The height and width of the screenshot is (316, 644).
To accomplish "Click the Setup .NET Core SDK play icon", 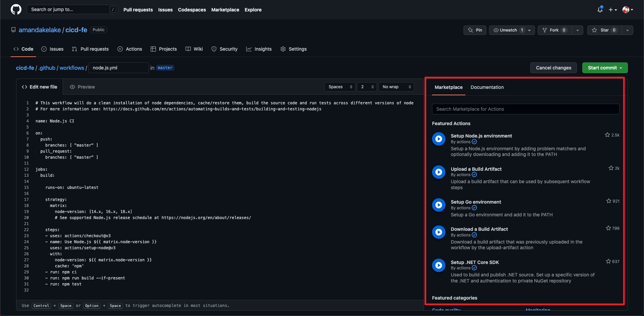I will [438, 265].
